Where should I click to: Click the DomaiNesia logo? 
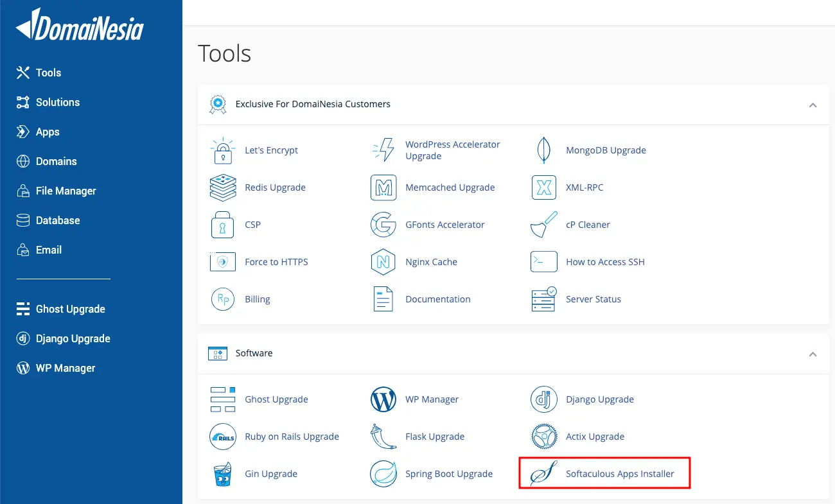pyautogui.click(x=80, y=25)
